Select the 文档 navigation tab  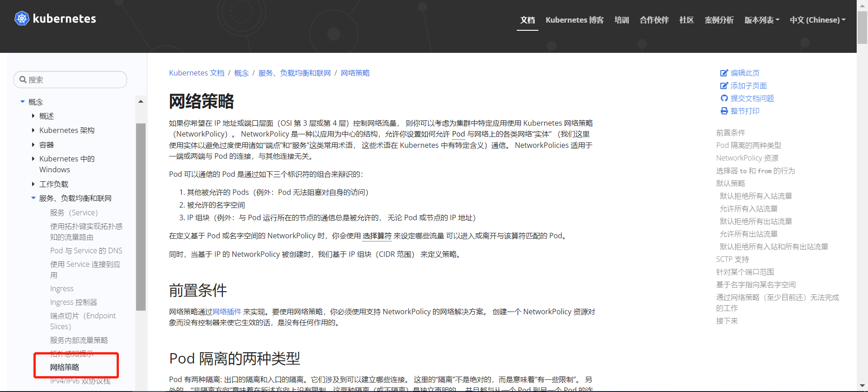[x=528, y=20]
